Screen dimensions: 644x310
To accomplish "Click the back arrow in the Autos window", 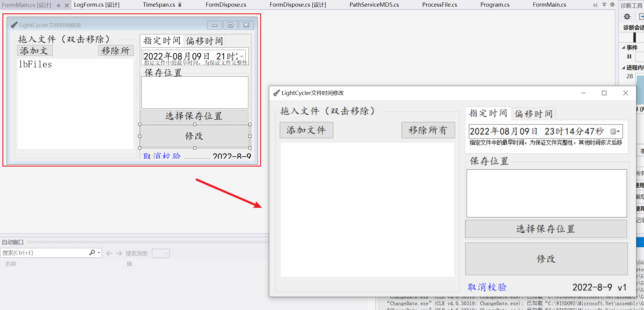I will coord(109,253).
